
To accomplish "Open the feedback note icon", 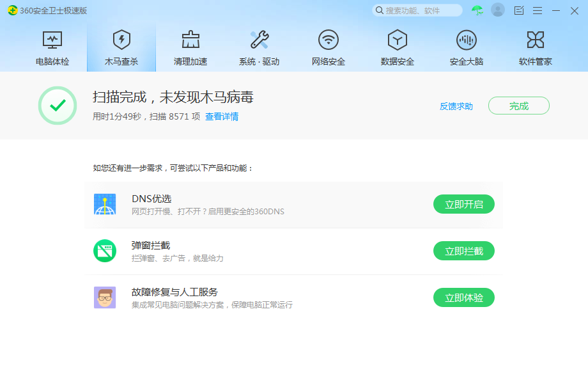I will click(x=519, y=10).
